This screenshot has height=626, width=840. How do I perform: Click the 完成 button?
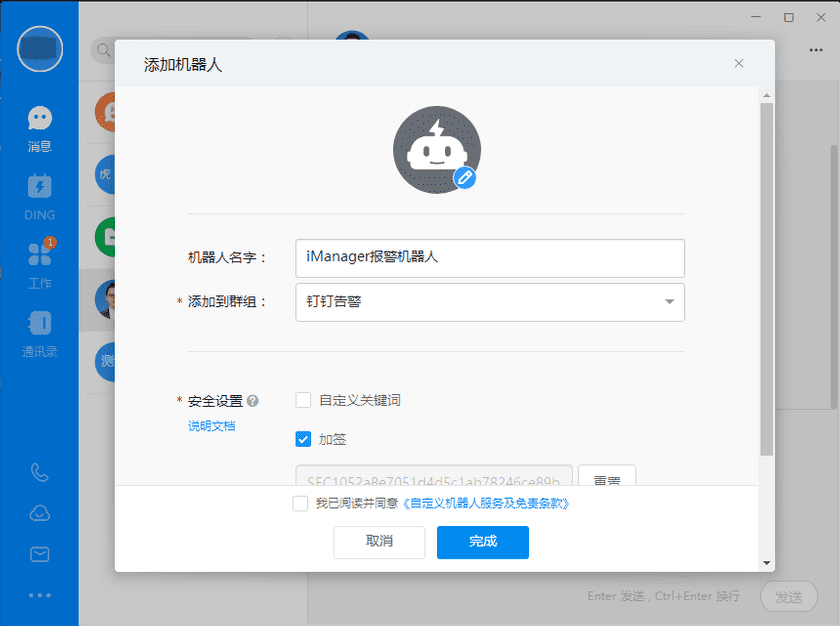point(482,542)
